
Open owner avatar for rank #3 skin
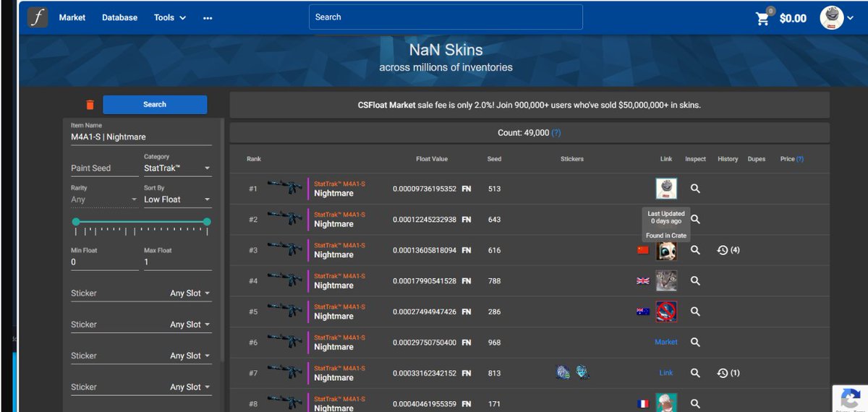click(666, 250)
